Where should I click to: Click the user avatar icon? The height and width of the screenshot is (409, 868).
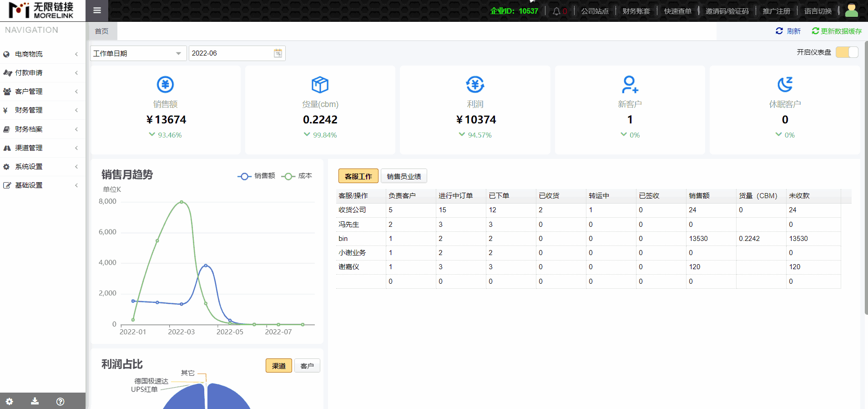851,10
